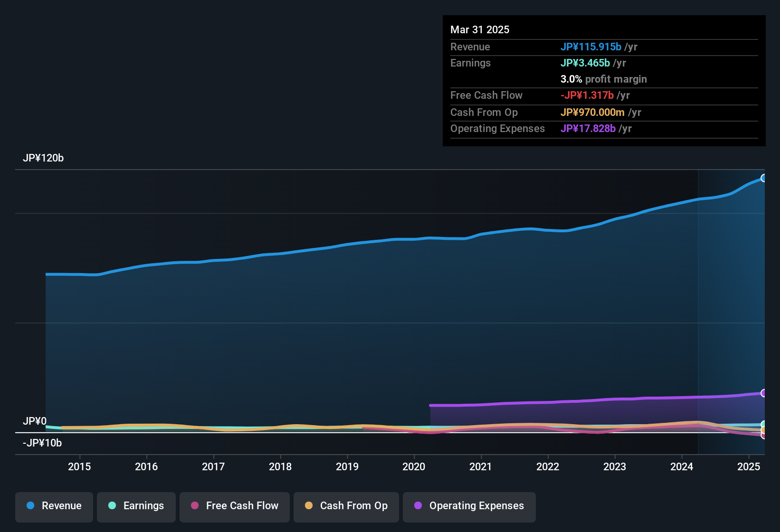
Task: Toggle the Free Cash Flow legend button
Action: (x=235, y=506)
